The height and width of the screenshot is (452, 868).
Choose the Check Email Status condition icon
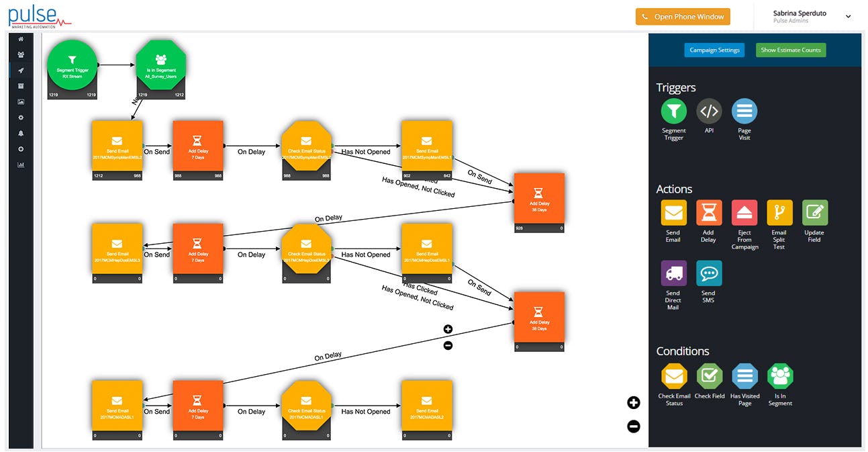(x=673, y=376)
